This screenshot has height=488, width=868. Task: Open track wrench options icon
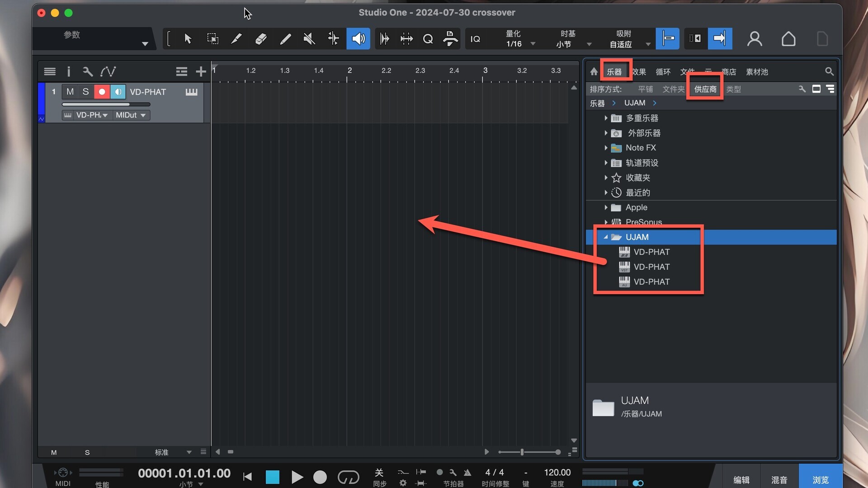tap(88, 71)
